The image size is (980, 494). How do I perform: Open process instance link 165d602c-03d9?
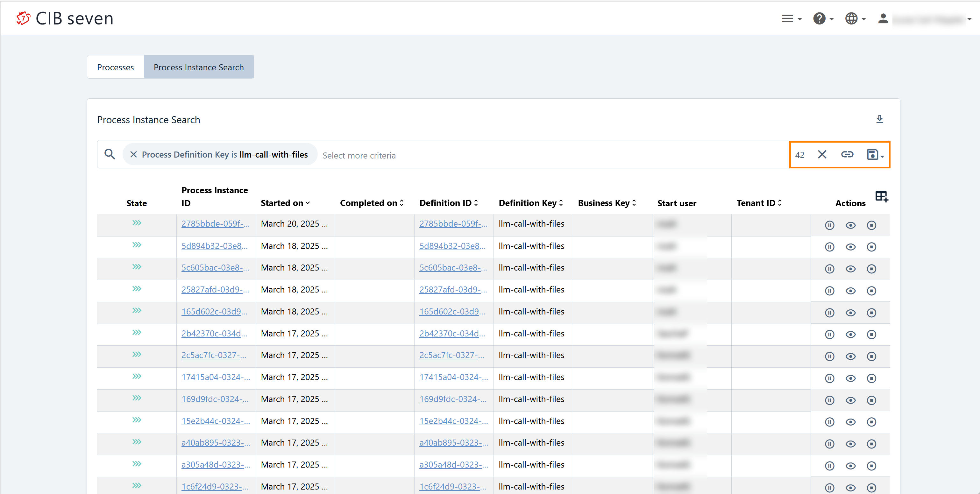click(x=214, y=312)
